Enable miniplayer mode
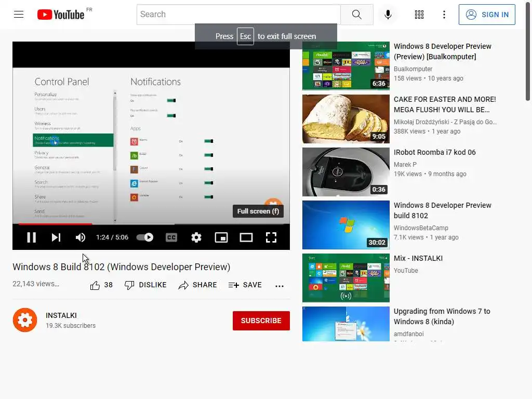532x399 pixels. (x=221, y=237)
